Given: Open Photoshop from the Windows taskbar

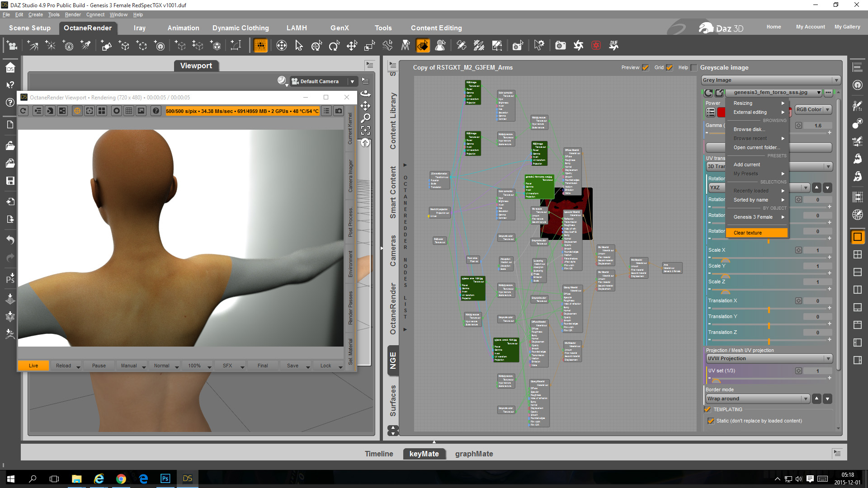Looking at the screenshot, I should click(x=165, y=479).
